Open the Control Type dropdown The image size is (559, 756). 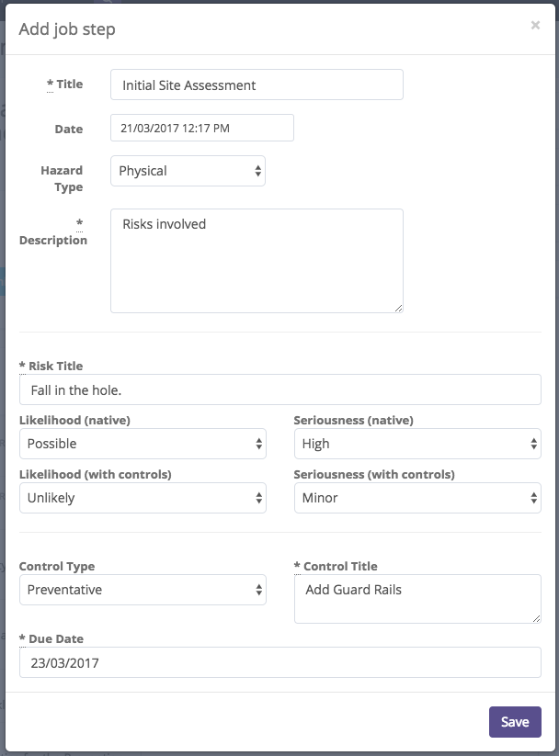pos(143,590)
